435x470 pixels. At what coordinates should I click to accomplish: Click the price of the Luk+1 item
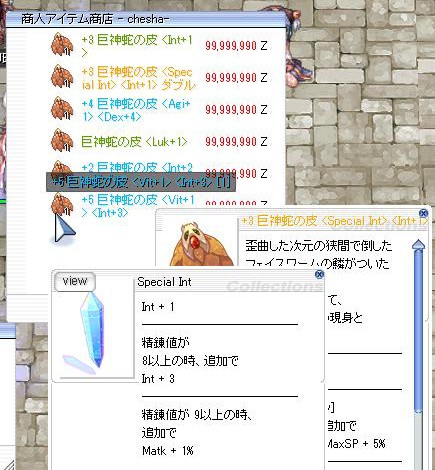click(x=236, y=142)
